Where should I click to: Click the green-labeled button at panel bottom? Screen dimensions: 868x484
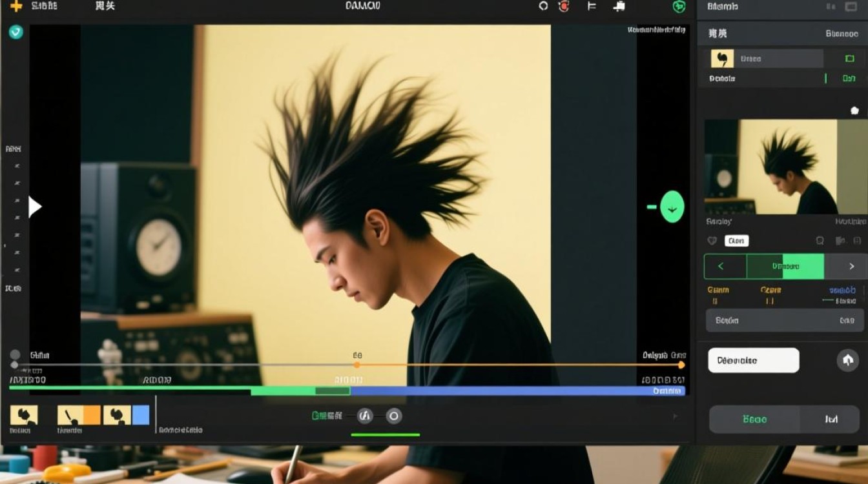[754, 419]
